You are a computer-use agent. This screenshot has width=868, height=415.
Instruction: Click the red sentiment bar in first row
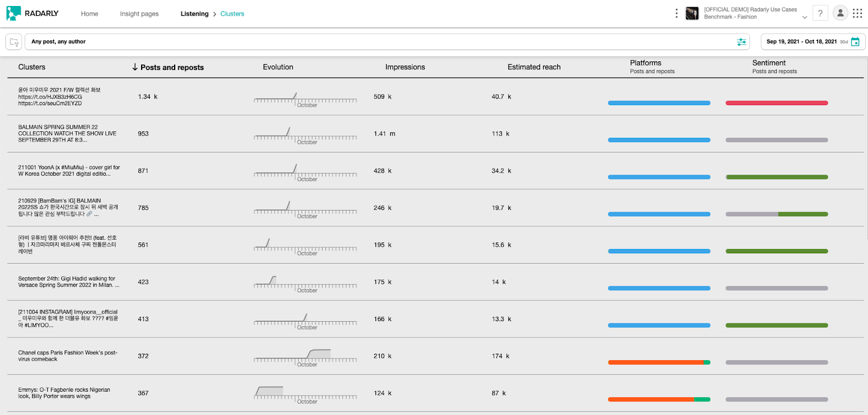point(777,103)
